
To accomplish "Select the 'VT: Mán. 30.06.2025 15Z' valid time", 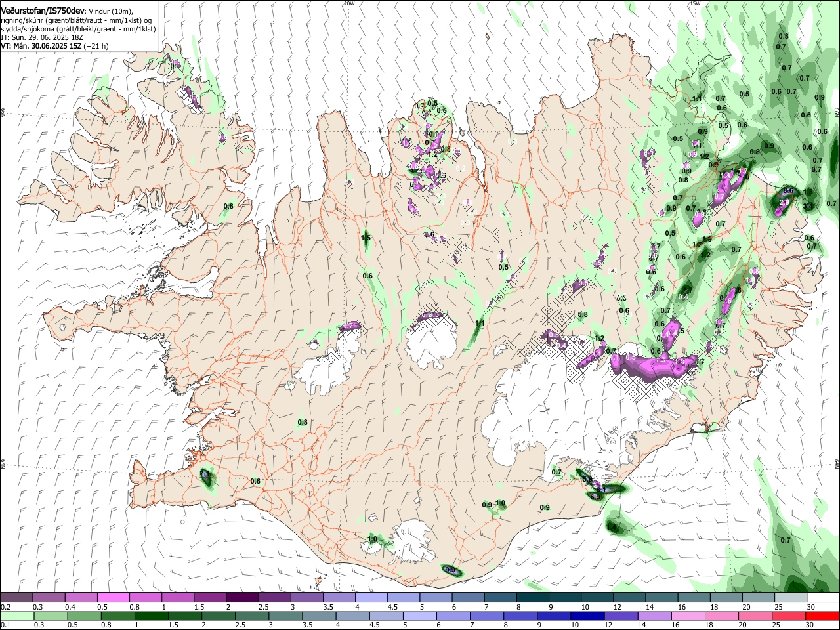I will click(40, 46).
